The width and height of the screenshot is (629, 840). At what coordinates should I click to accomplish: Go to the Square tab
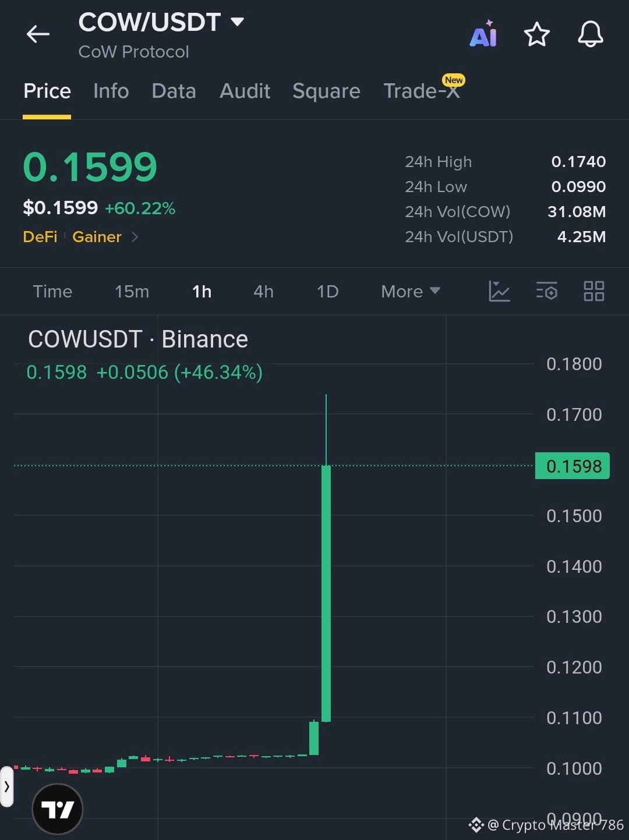tap(326, 91)
